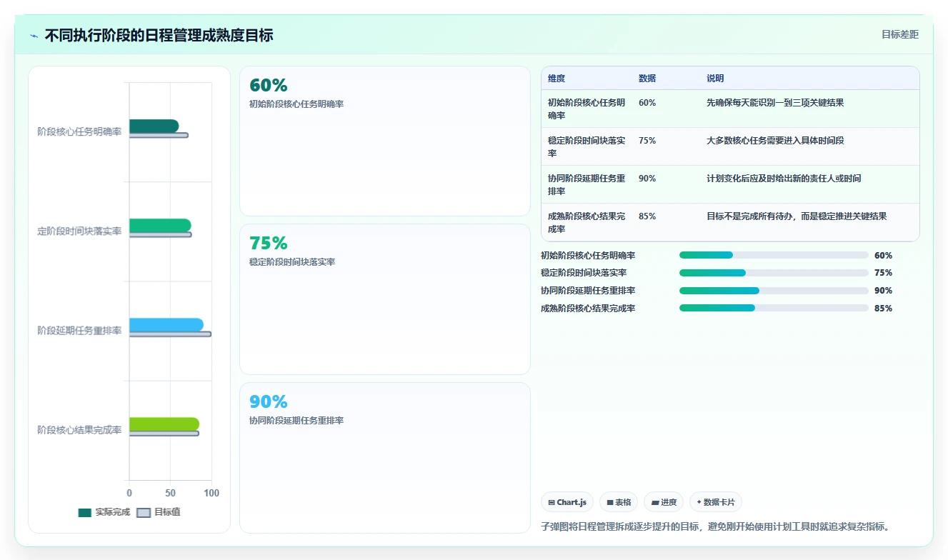
Task: Click chart y-axis label 阶段核心结果完成率
Action: [79, 430]
